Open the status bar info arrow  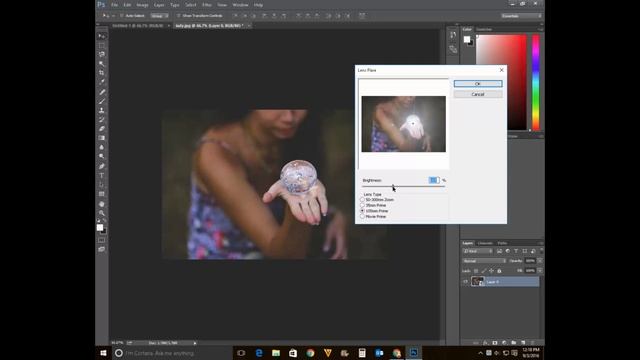click(x=195, y=343)
